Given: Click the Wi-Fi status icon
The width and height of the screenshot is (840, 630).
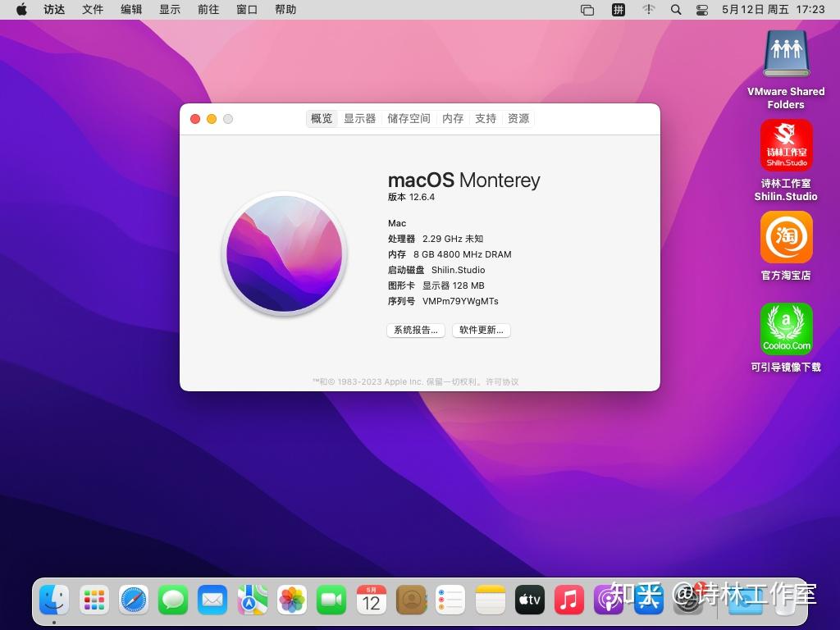Looking at the screenshot, I should coord(649,10).
